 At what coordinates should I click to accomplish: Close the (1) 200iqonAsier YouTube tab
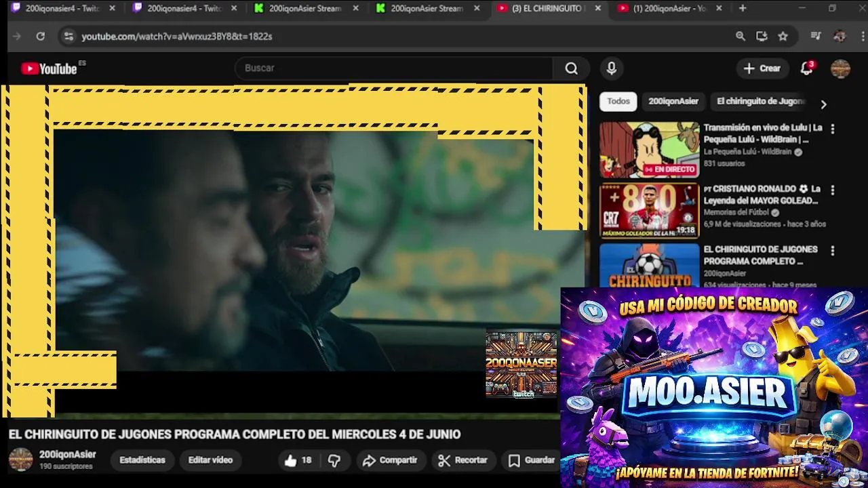[719, 8]
